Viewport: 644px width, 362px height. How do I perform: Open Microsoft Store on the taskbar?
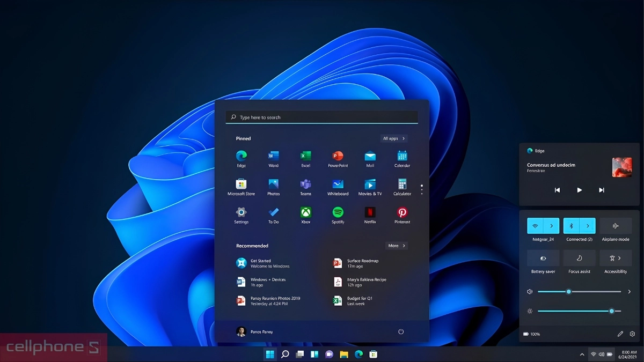pos(373,354)
